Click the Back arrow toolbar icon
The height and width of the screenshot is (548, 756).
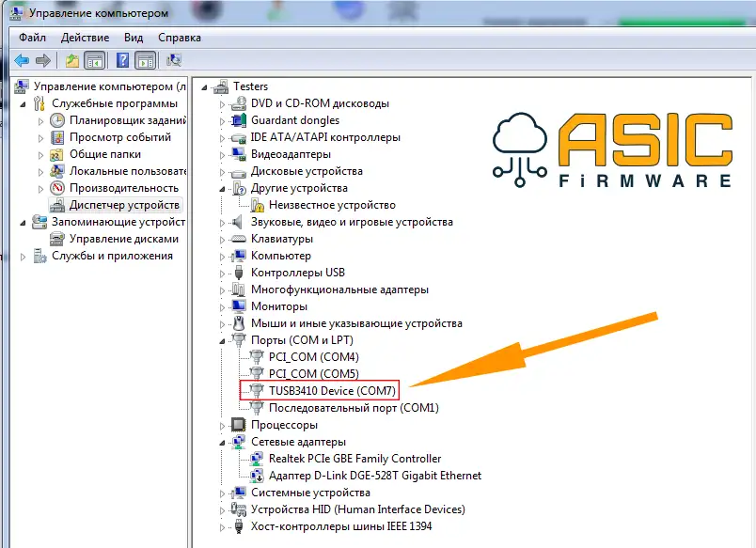click(x=23, y=61)
